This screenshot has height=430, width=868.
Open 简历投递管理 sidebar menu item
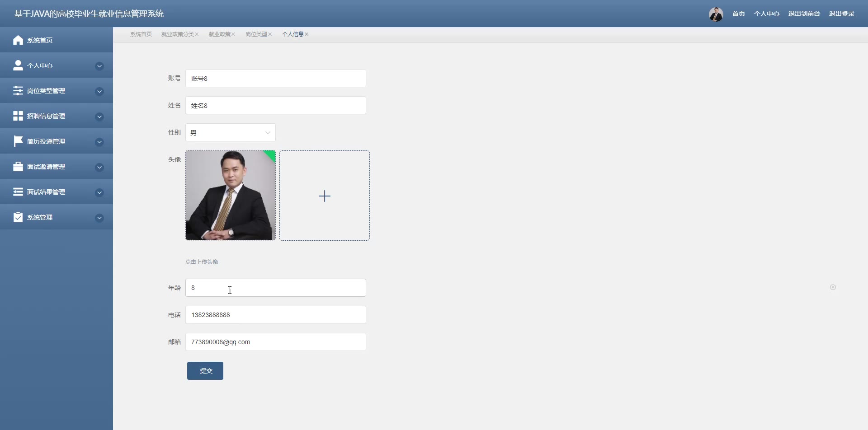click(x=57, y=141)
